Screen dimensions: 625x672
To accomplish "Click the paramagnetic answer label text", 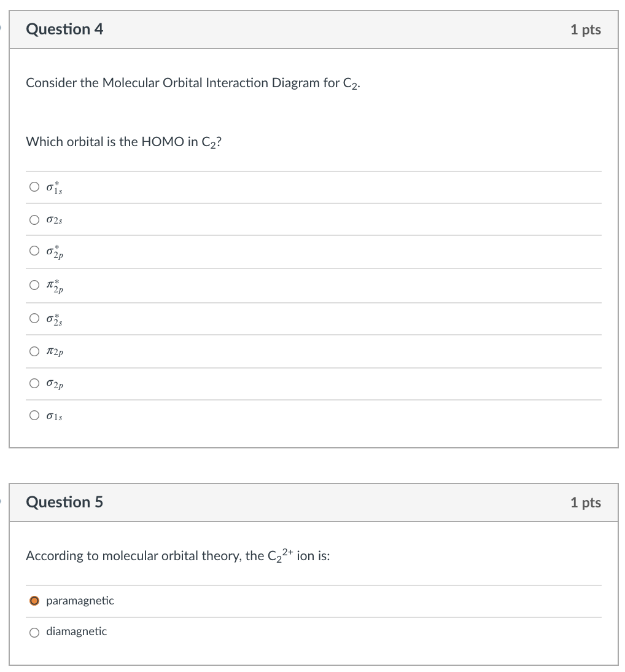I will (80, 600).
